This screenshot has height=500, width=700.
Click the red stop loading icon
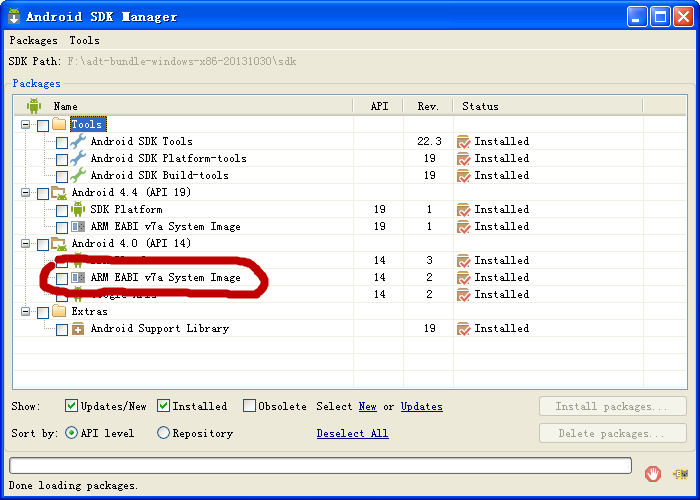(x=653, y=473)
